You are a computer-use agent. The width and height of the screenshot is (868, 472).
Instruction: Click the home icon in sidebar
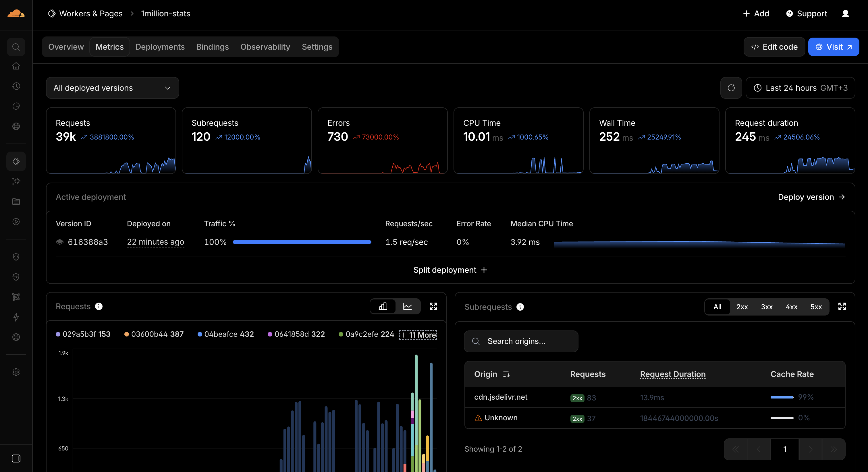(16, 66)
